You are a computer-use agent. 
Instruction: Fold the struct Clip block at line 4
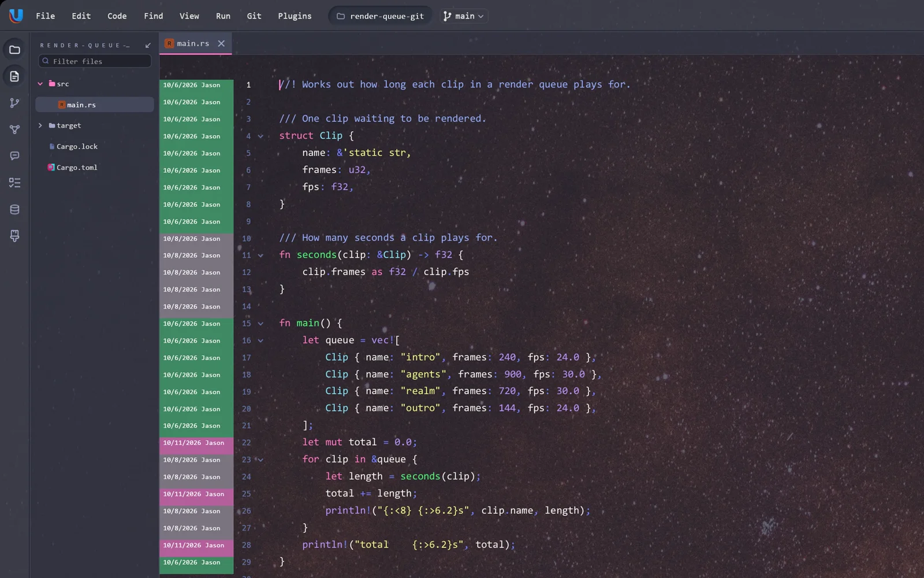[260, 136]
